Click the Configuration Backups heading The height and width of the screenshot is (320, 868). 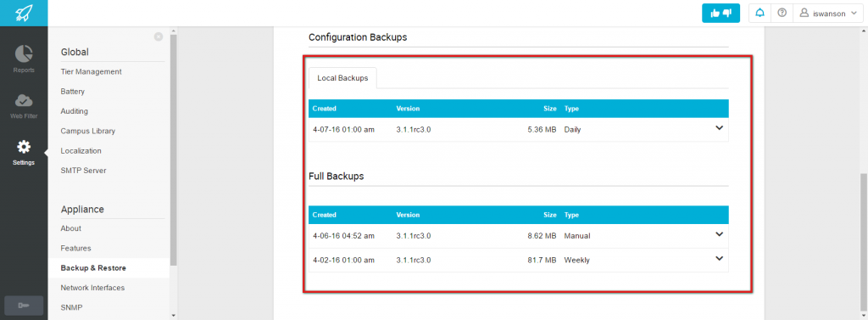(358, 37)
